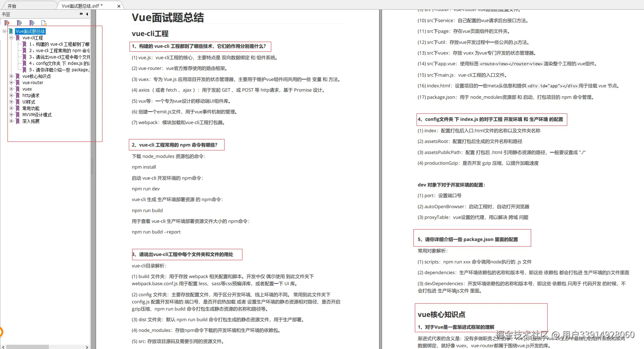This screenshot has width=644, height=349.
Task: Click the bookmark icon of item 1、构建的 vue-cli
Action: [x=24, y=44]
